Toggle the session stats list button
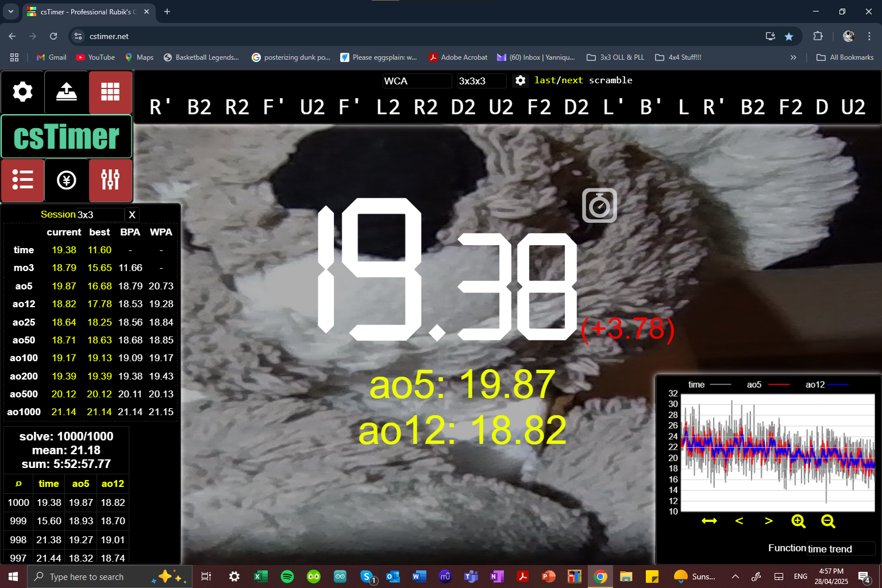This screenshot has height=588, width=882. [x=22, y=180]
